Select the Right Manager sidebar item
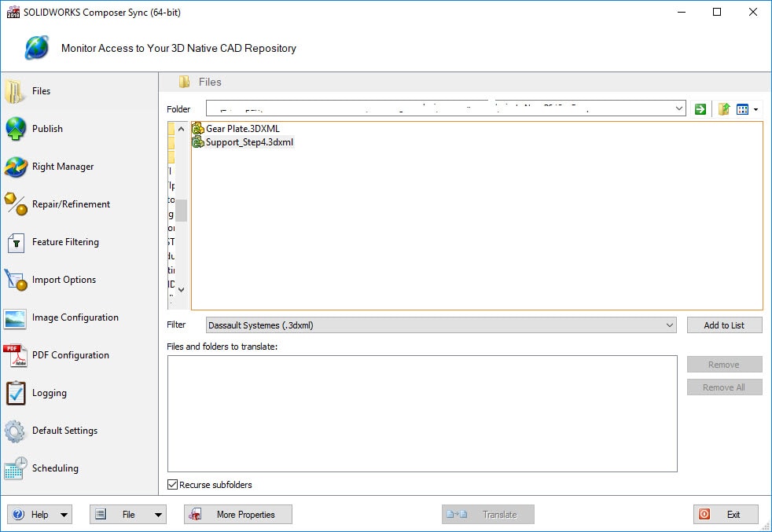Screen dimensions: 772x532 click(79, 167)
